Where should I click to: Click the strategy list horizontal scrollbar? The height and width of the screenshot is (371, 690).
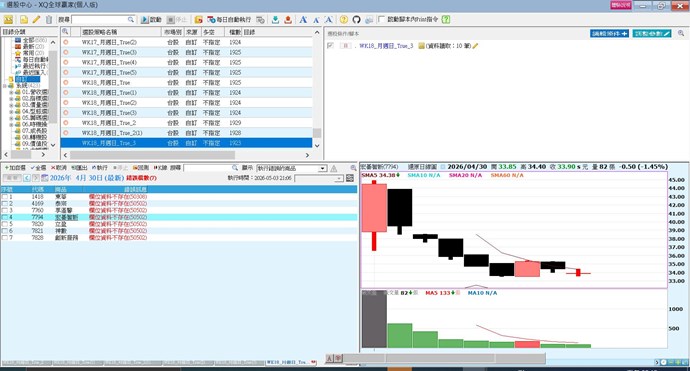pyautogui.click(x=152, y=155)
